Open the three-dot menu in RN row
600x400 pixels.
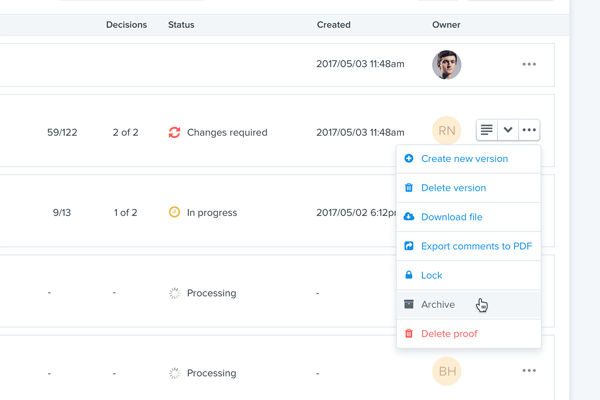529,130
